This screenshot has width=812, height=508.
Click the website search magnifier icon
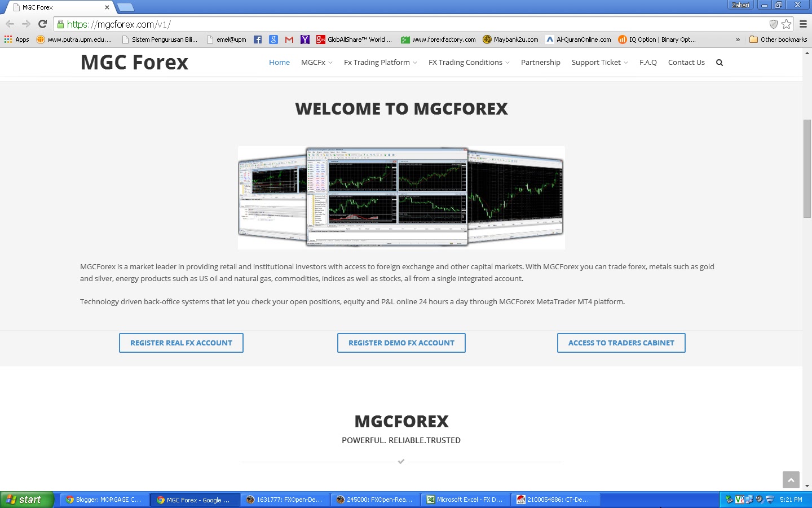pos(720,63)
